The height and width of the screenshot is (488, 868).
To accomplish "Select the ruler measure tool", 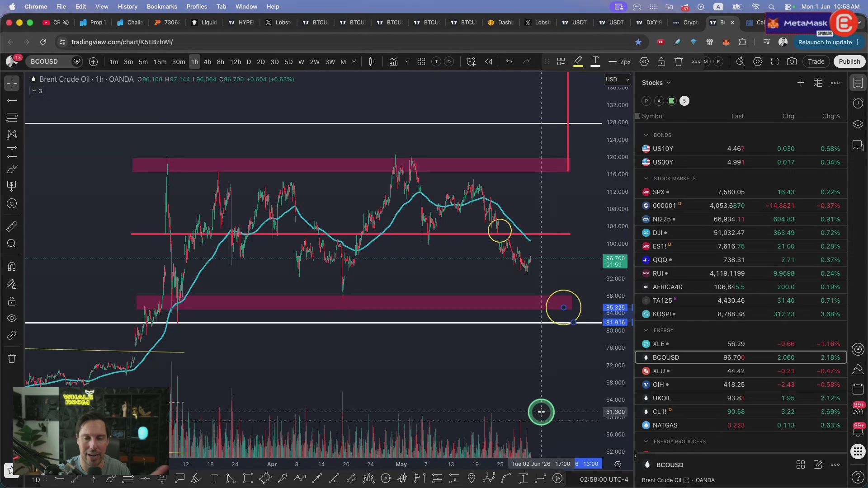I will [x=12, y=226].
